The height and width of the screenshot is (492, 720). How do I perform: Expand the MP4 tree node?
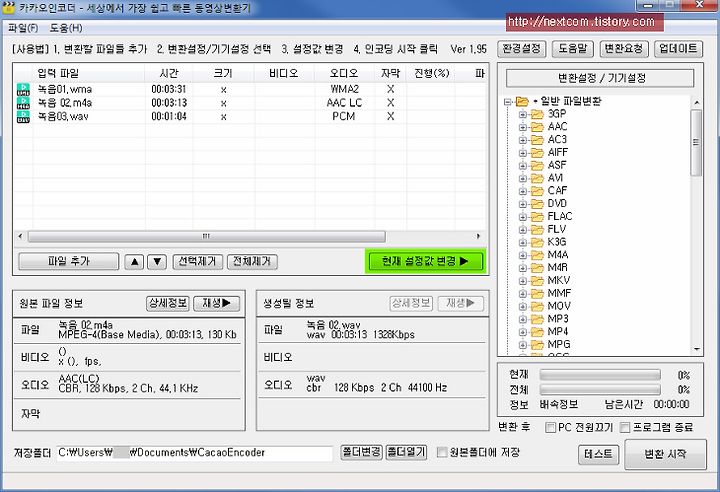click(x=523, y=332)
